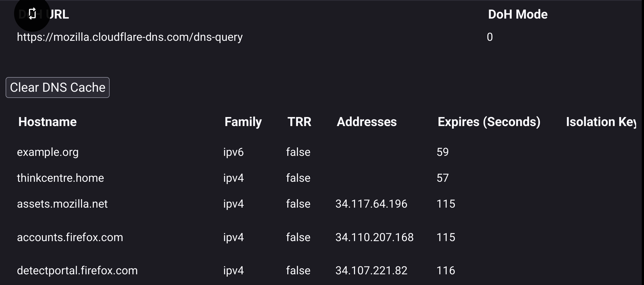644x285 pixels.
Task: Select the assets.mozilla.net hostname entry
Action: (x=62, y=204)
